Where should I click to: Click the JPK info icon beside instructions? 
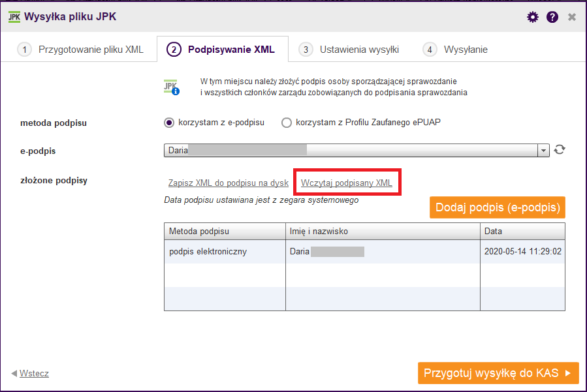(172, 87)
